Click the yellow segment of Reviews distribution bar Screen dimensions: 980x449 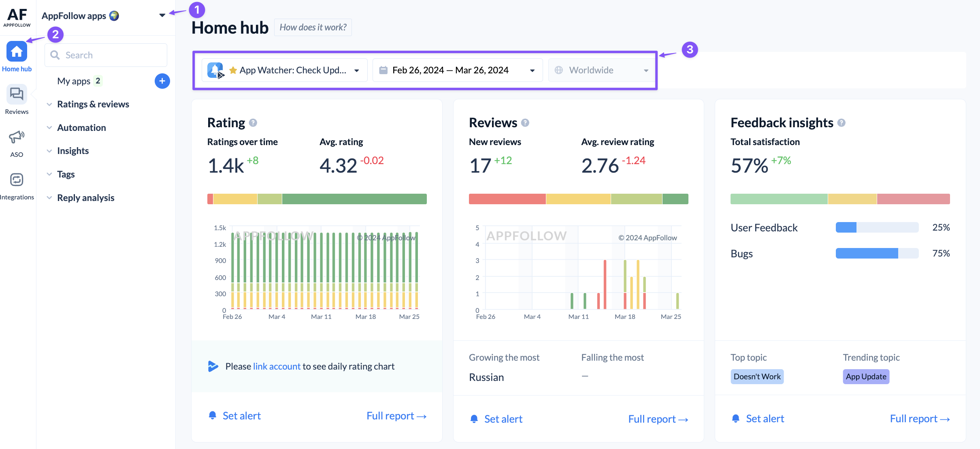(x=578, y=199)
